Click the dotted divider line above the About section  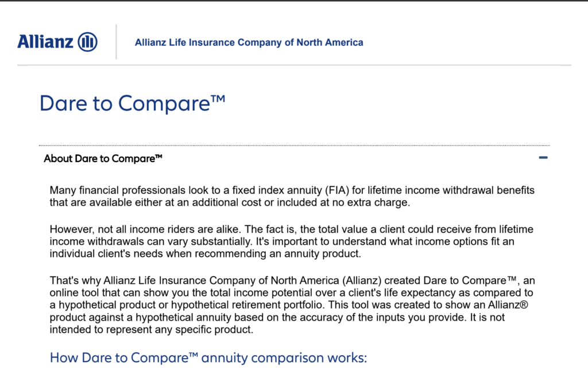click(295, 145)
